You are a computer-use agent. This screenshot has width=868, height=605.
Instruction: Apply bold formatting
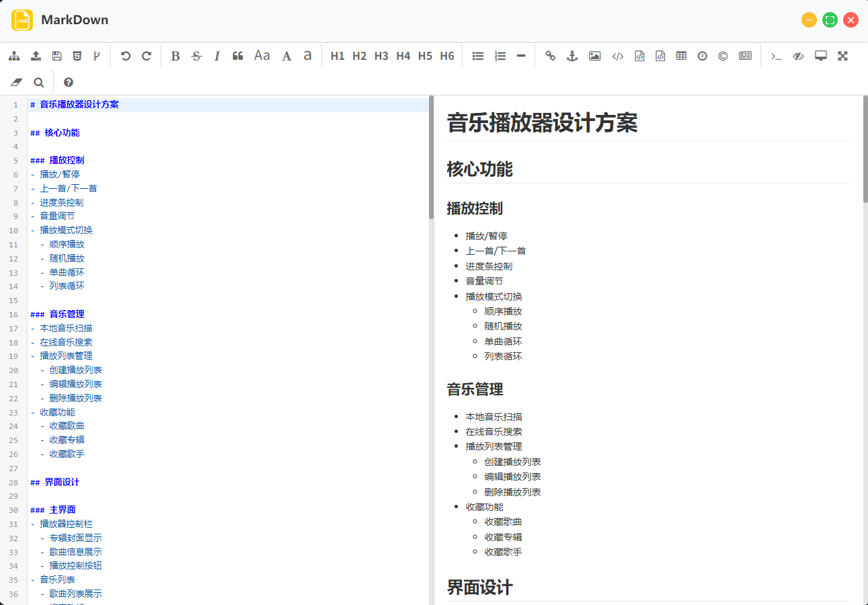pos(175,56)
